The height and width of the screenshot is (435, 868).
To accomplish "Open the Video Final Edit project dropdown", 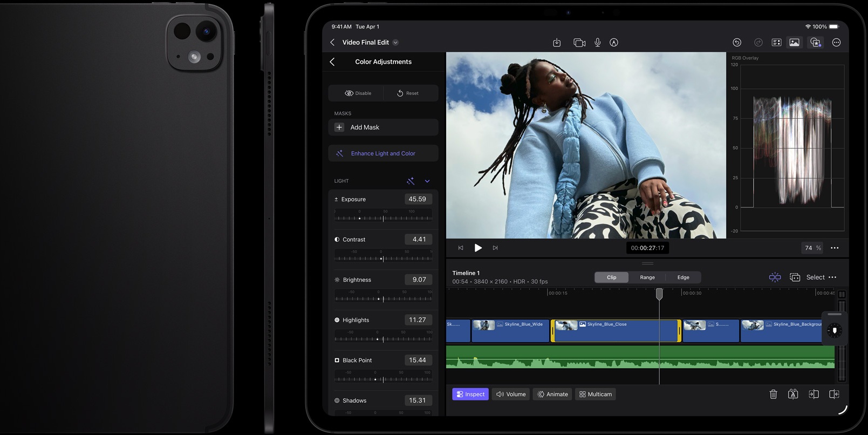I will [395, 43].
